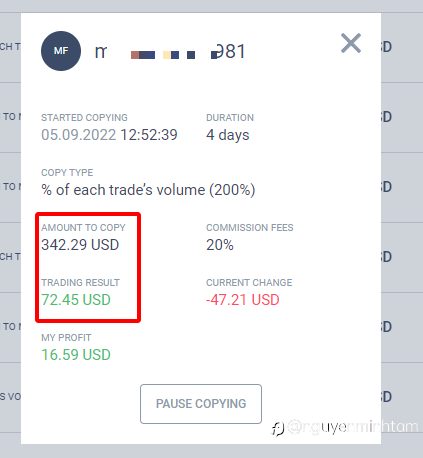The width and height of the screenshot is (423, 458).
Task: Click the 4 days duration value
Action: (228, 135)
